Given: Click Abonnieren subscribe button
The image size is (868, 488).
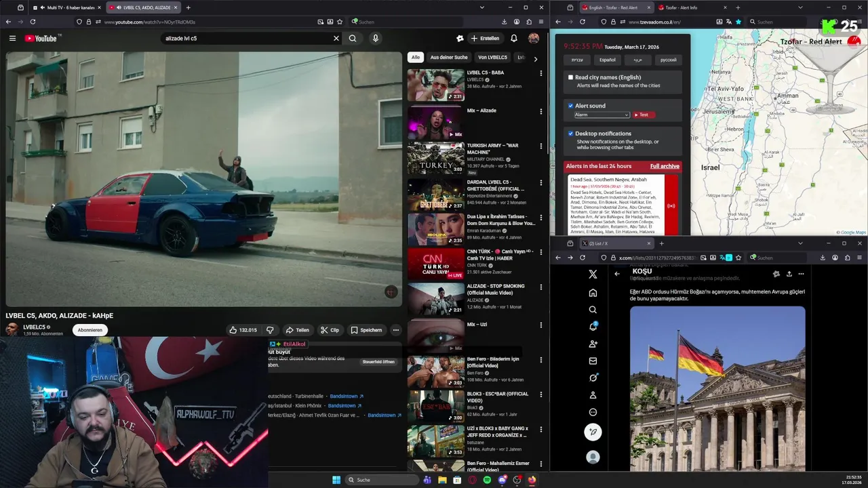Looking at the screenshot, I should click(90, 330).
